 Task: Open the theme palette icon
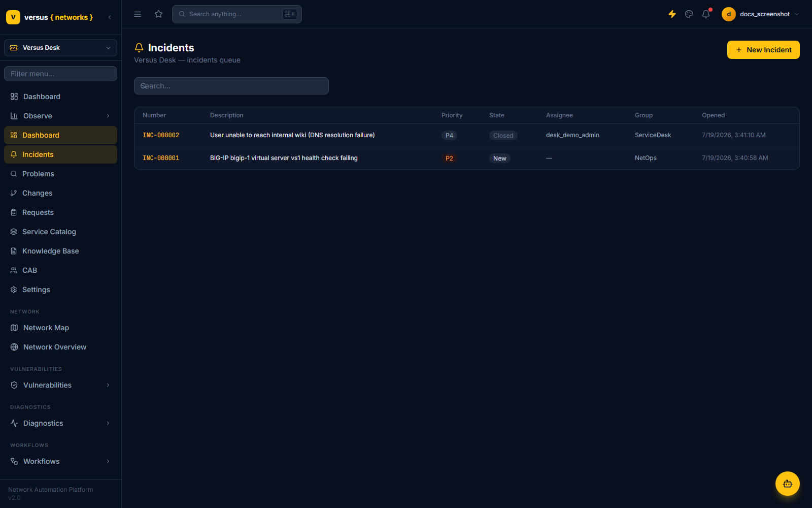pos(689,14)
